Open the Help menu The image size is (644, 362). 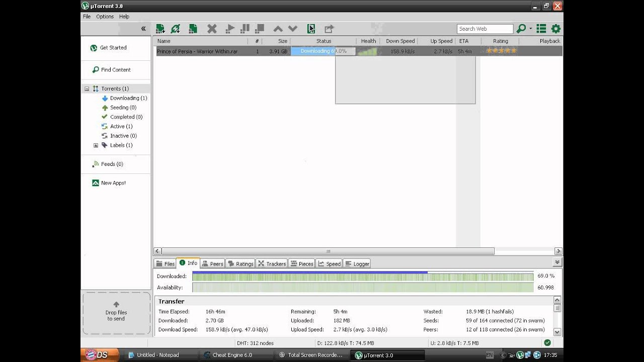(x=124, y=17)
